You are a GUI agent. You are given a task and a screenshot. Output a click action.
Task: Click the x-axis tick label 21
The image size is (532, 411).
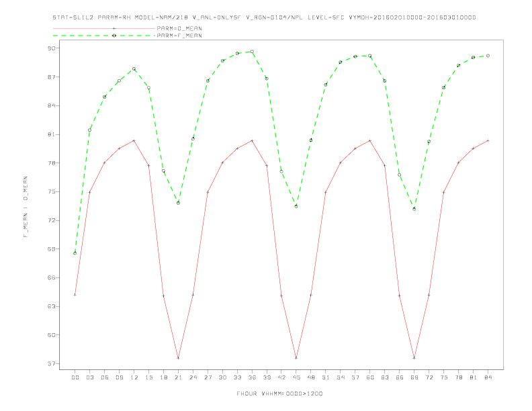click(x=179, y=377)
